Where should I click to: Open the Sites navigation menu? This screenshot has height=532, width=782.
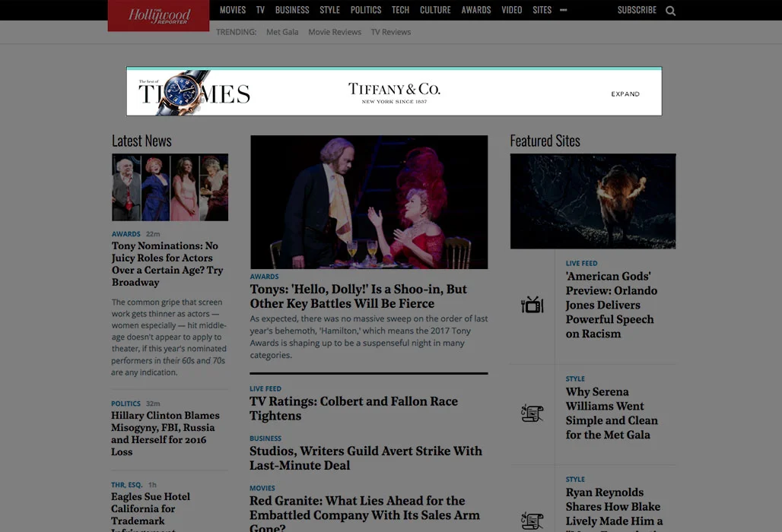(x=542, y=10)
